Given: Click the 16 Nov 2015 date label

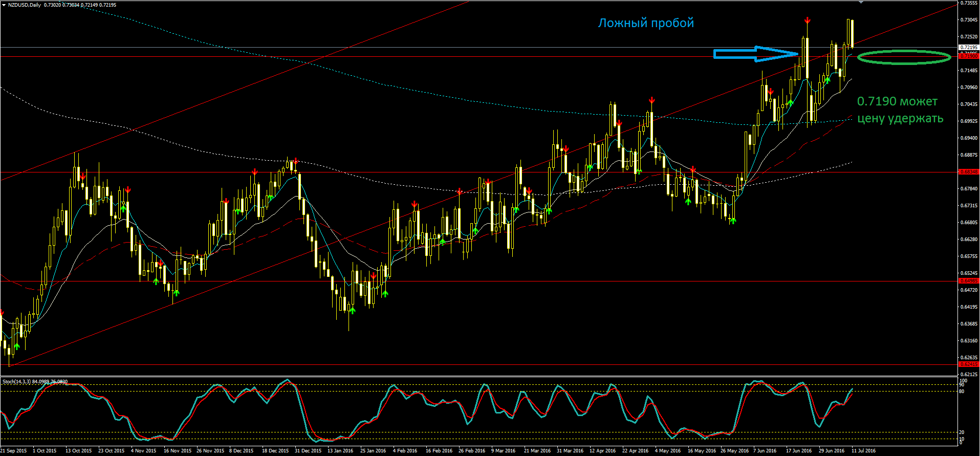Looking at the screenshot, I should pyautogui.click(x=177, y=451).
